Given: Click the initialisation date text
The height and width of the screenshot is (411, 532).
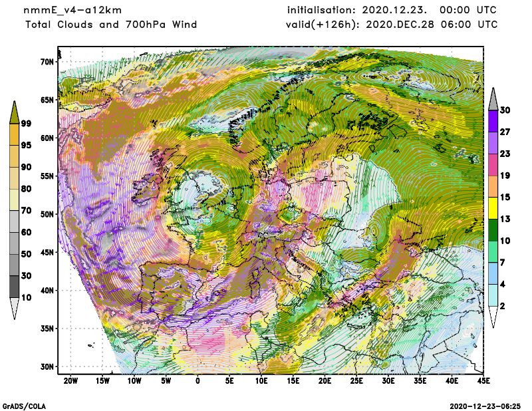Looking at the screenshot, I should point(392,10).
